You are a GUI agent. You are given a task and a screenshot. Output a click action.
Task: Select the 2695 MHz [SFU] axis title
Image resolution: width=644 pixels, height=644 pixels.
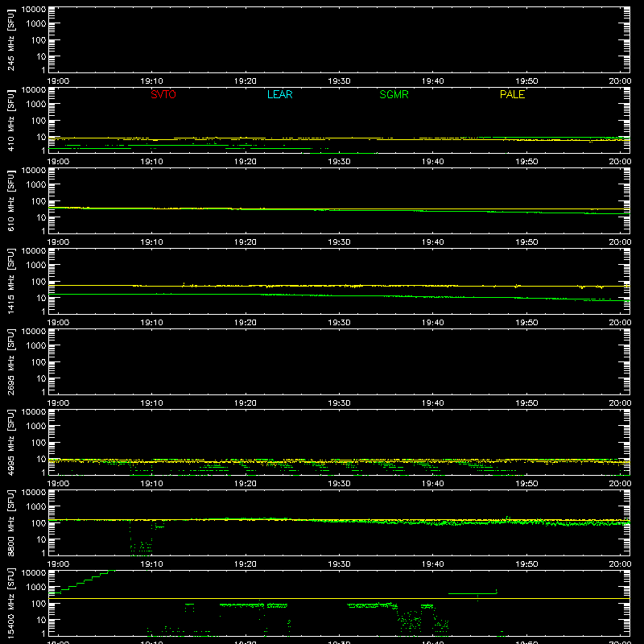pos(10,361)
